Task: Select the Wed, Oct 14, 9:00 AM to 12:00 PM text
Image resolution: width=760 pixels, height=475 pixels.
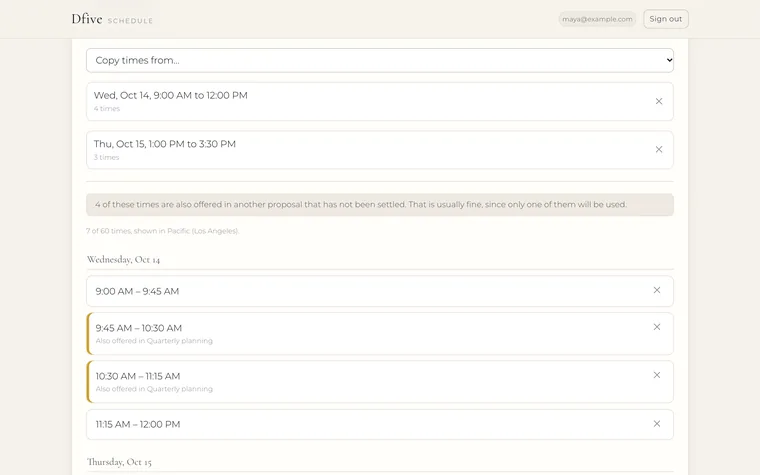Action: click(171, 95)
